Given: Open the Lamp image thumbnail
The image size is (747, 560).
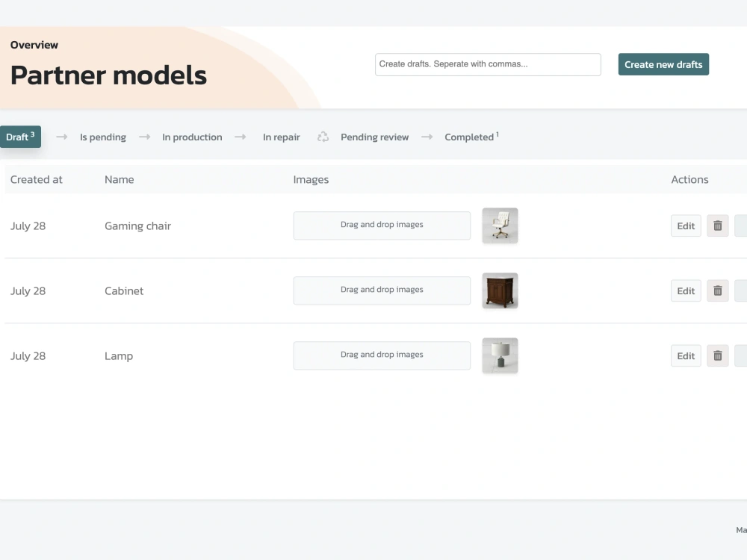Looking at the screenshot, I should click(500, 355).
